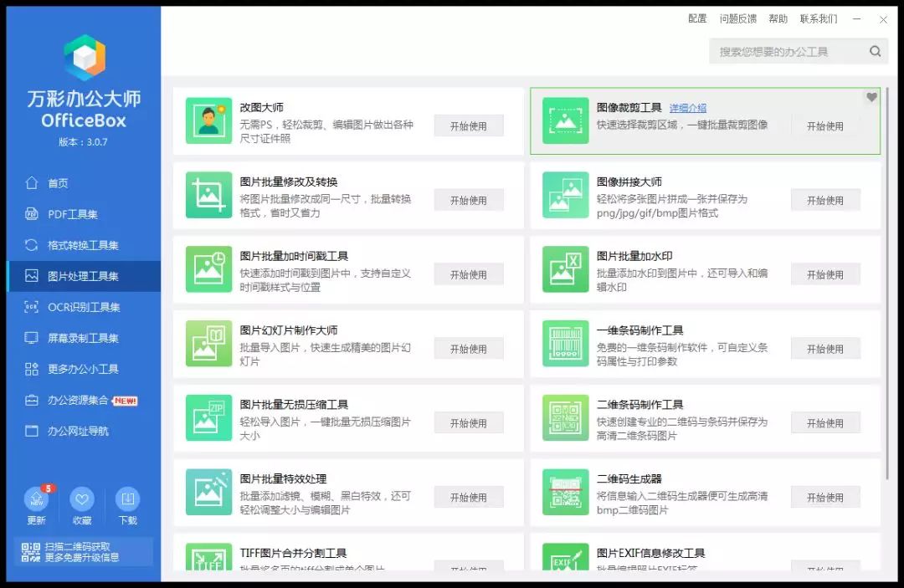Click the 图像裁剪工具 crop icon

tap(565, 120)
